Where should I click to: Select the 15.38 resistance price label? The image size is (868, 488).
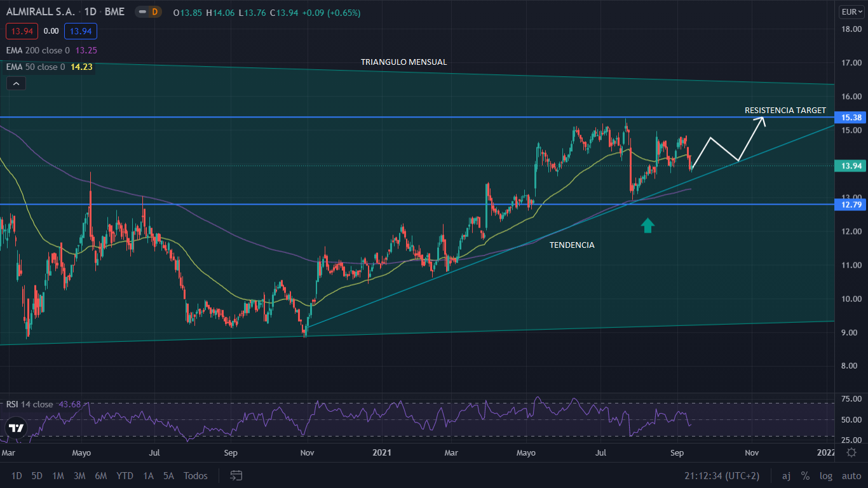tap(851, 118)
